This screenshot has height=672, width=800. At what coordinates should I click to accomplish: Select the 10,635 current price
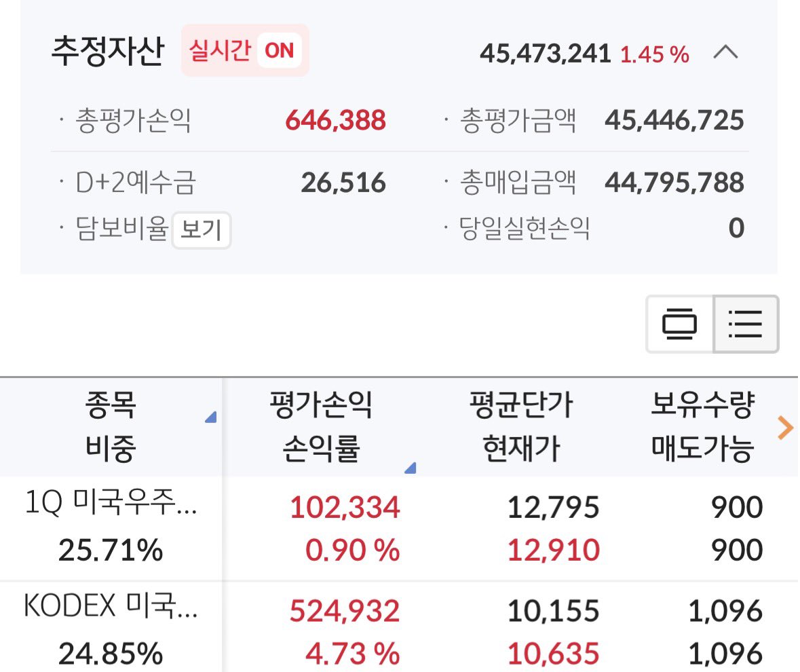(554, 654)
